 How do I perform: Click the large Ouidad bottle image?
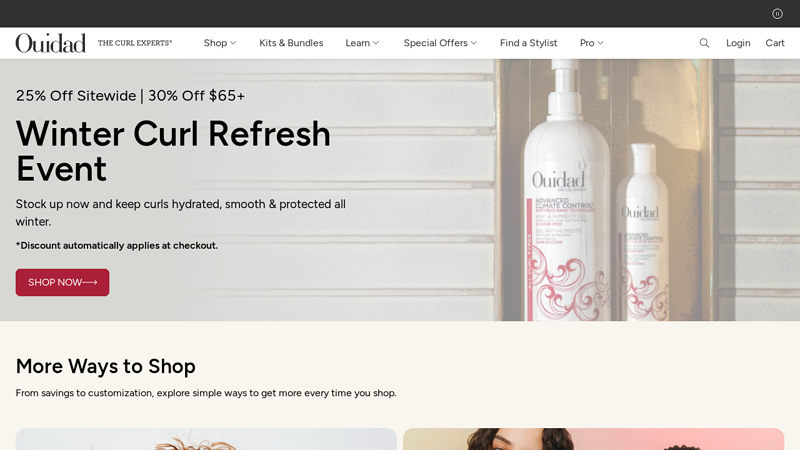click(x=566, y=190)
